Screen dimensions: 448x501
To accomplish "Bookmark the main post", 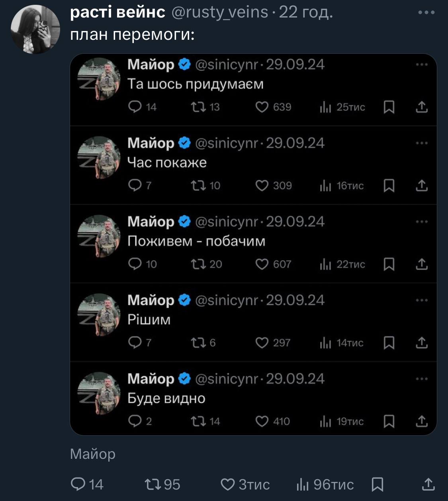I will click(377, 484).
